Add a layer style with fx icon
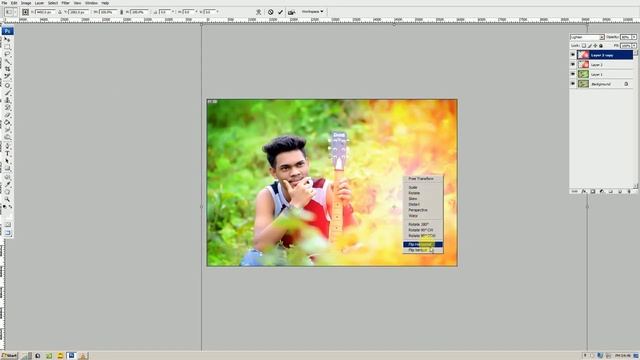 584,191
